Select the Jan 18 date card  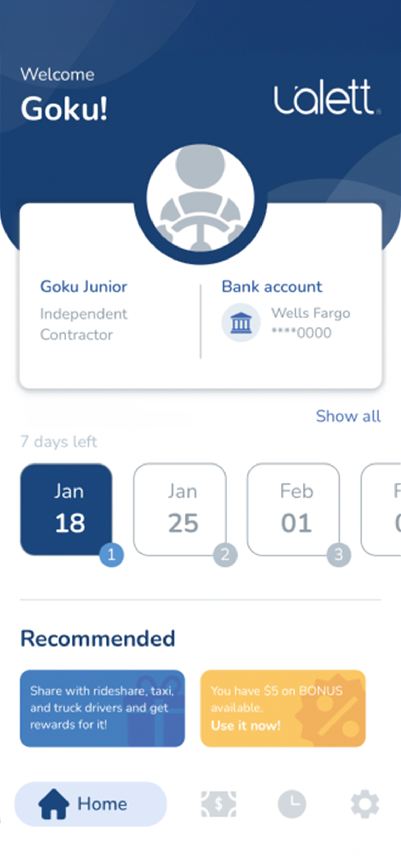(x=66, y=509)
